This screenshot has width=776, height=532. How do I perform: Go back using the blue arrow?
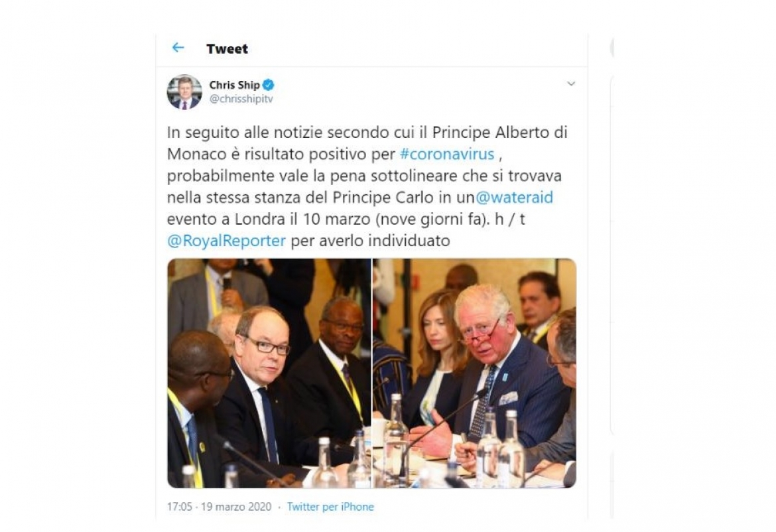(x=178, y=48)
